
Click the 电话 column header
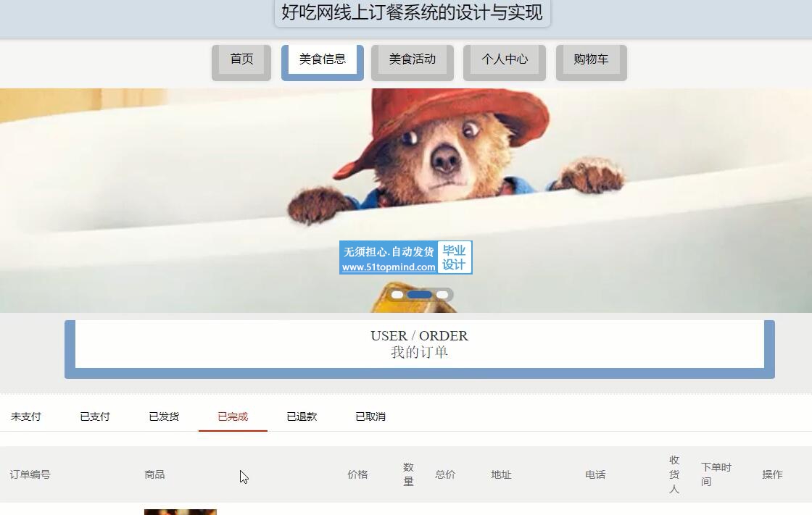click(x=595, y=474)
